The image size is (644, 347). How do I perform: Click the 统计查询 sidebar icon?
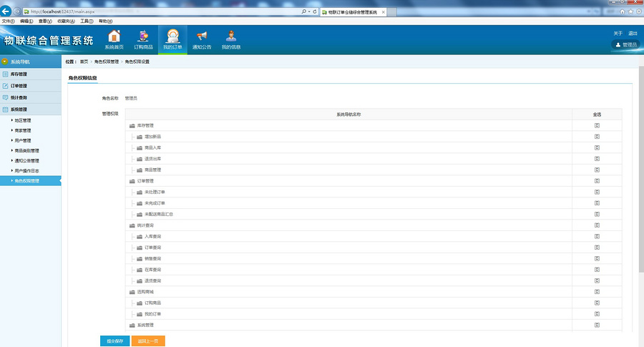tap(5, 98)
